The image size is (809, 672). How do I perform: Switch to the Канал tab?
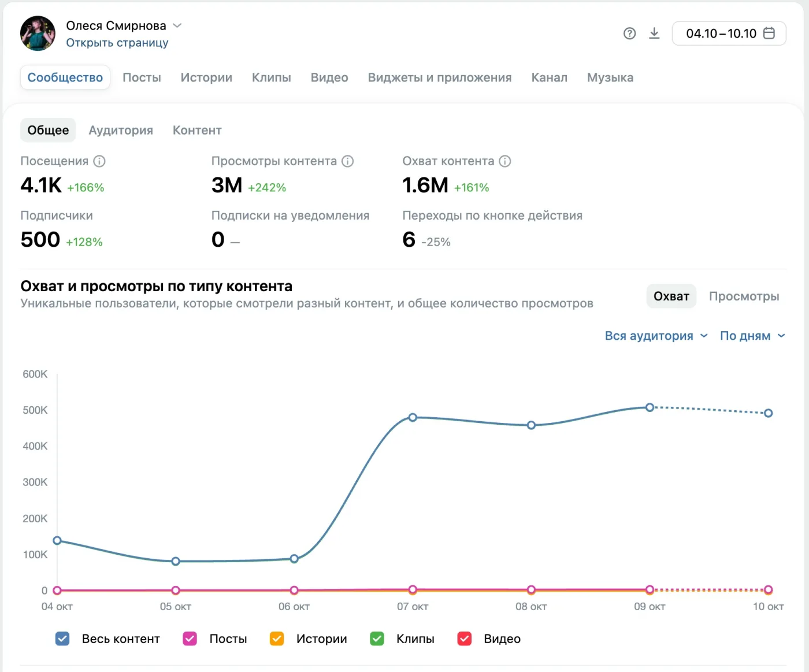click(x=550, y=77)
